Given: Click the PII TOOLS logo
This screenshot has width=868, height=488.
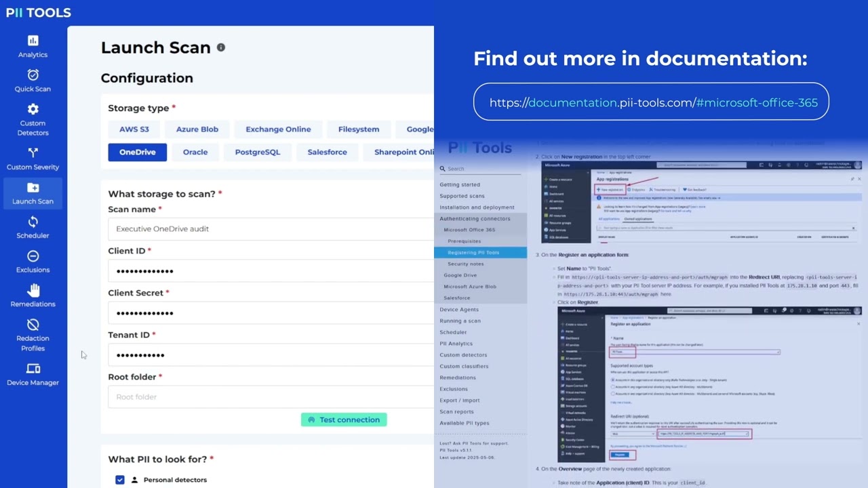Looking at the screenshot, I should point(38,12).
